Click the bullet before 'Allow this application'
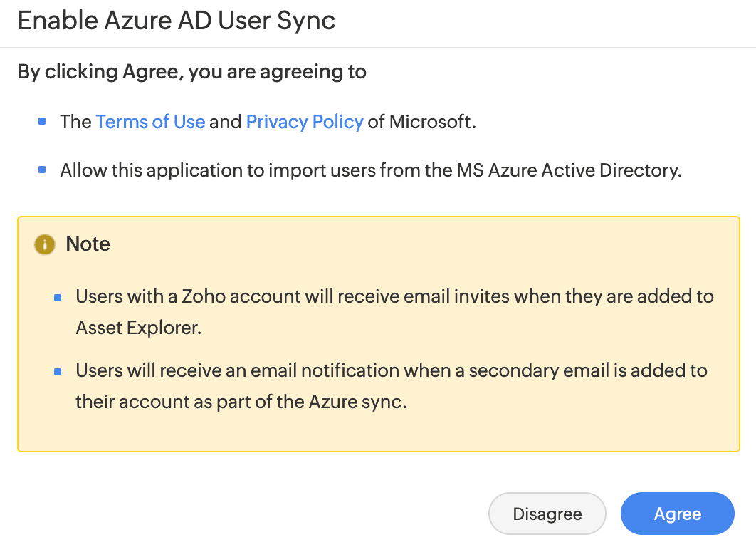Screen dimensions: 756x557 42,170
